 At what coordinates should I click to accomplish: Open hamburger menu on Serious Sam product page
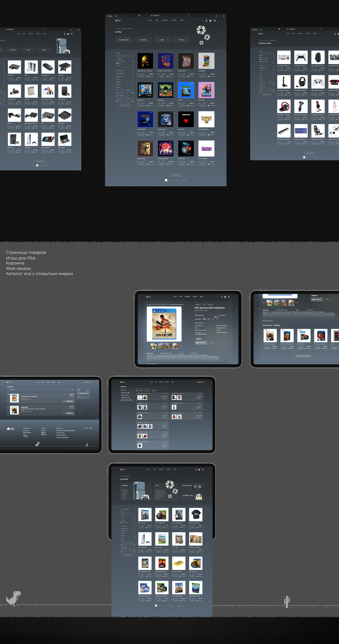(229, 297)
